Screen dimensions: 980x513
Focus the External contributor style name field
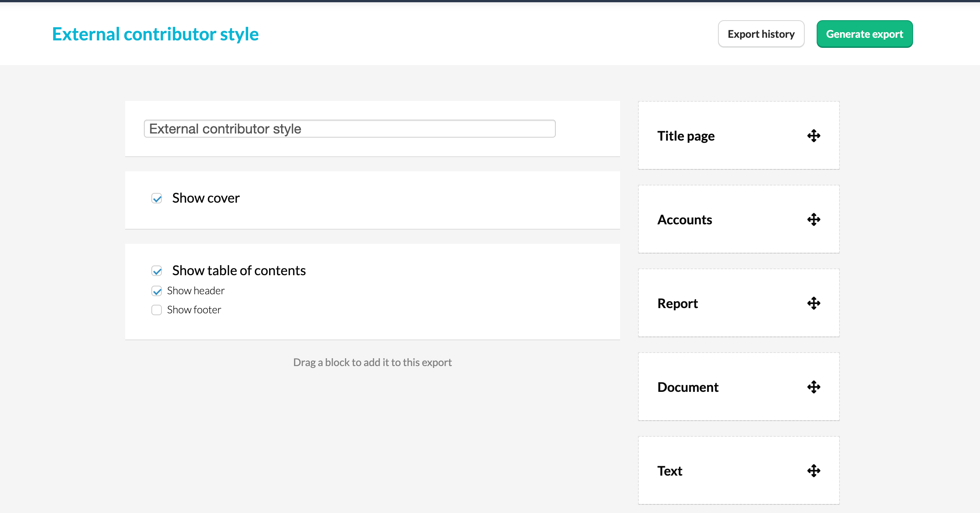[349, 129]
